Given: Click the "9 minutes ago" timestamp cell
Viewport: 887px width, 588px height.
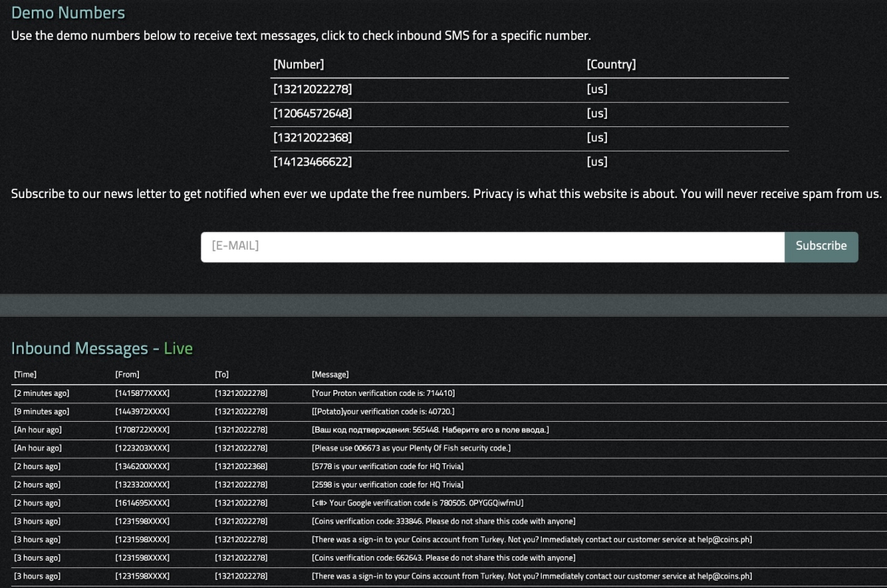Looking at the screenshot, I should click(41, 411).
